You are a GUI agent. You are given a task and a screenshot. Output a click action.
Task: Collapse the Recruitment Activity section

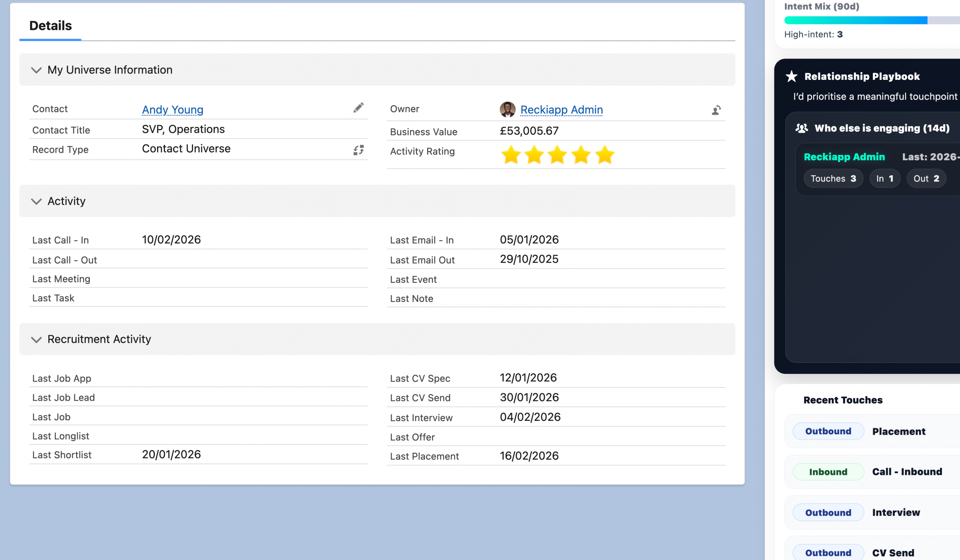[36, 339]
